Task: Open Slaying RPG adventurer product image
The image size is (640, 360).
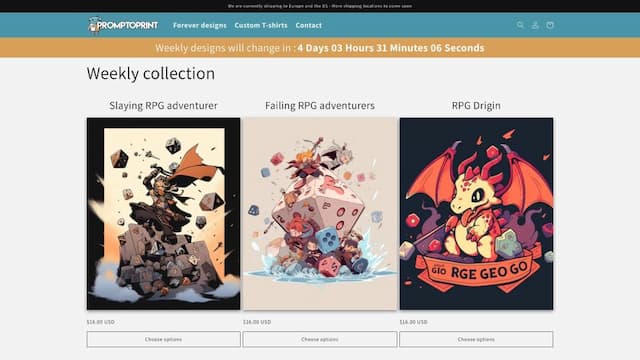Action: (163, 213)
